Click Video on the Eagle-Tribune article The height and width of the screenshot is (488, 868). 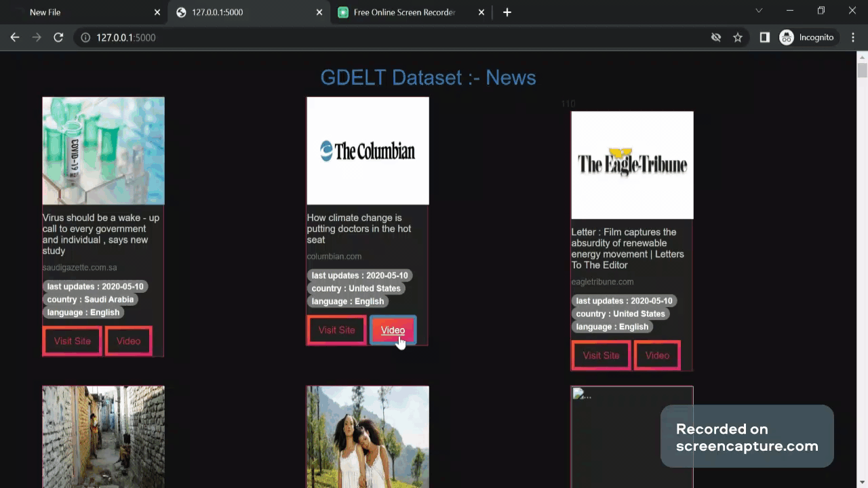[656, 355]
